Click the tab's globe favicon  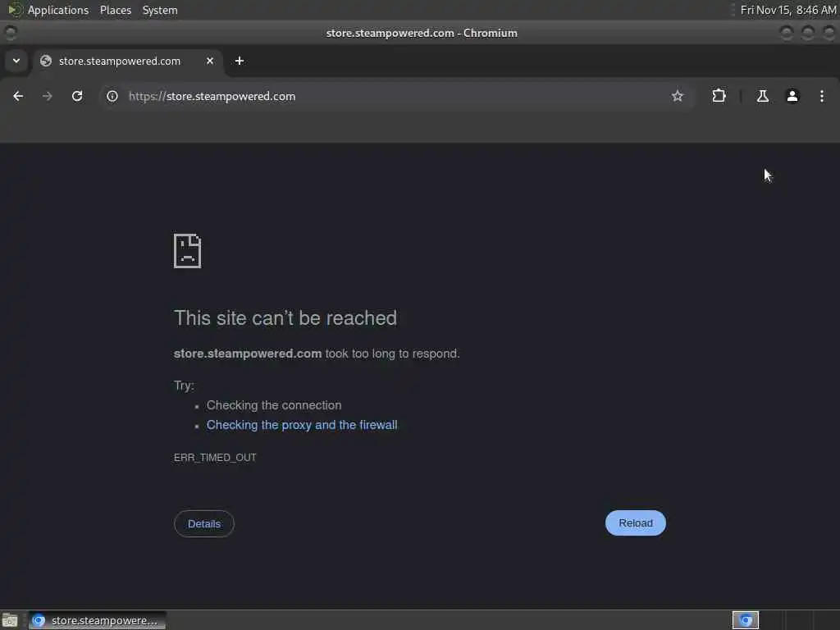click(46, 61)
